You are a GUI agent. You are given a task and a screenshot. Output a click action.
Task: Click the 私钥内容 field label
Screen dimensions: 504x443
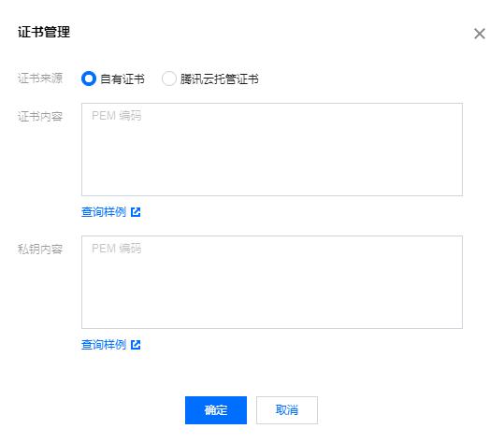coord(40,249)
